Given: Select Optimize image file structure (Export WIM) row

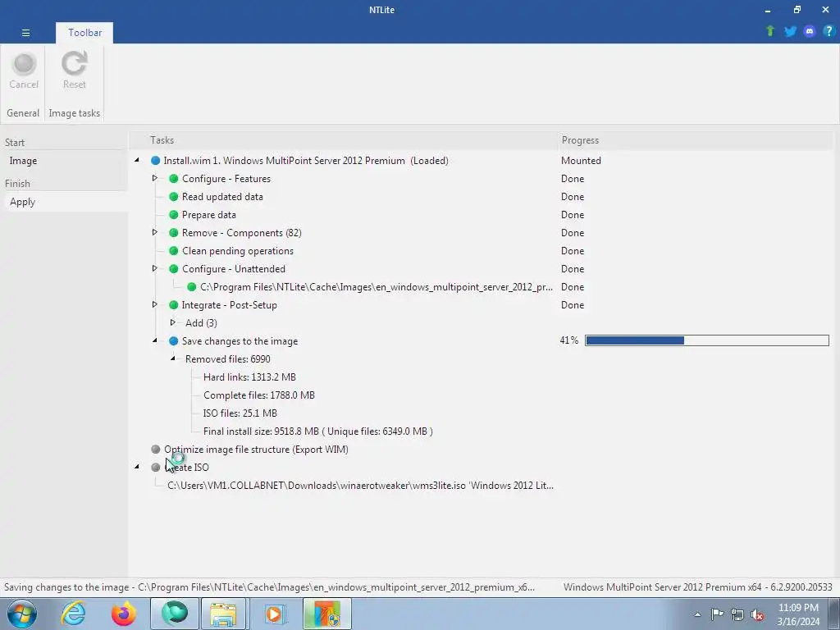Looking at the screenshot, I should [256, 450].
